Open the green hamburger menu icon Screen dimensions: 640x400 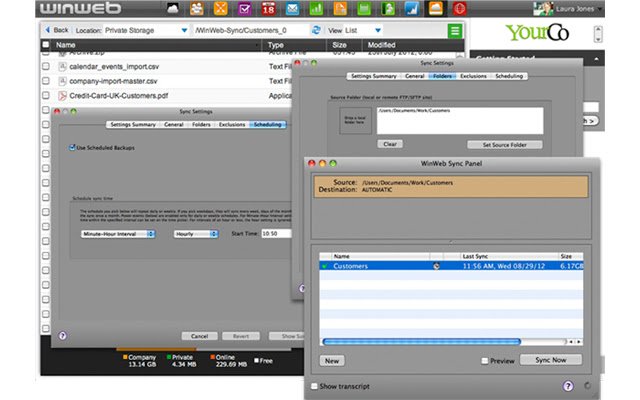455,31
